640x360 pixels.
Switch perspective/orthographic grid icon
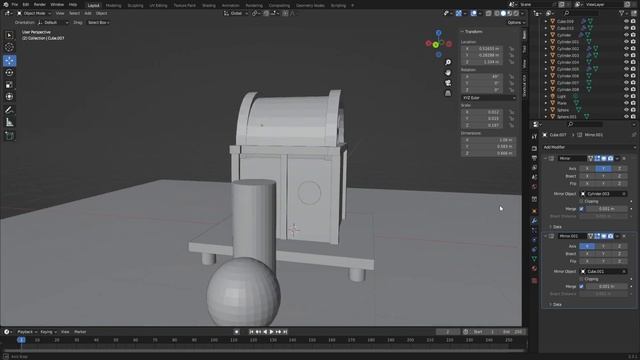tap(448, 93)
